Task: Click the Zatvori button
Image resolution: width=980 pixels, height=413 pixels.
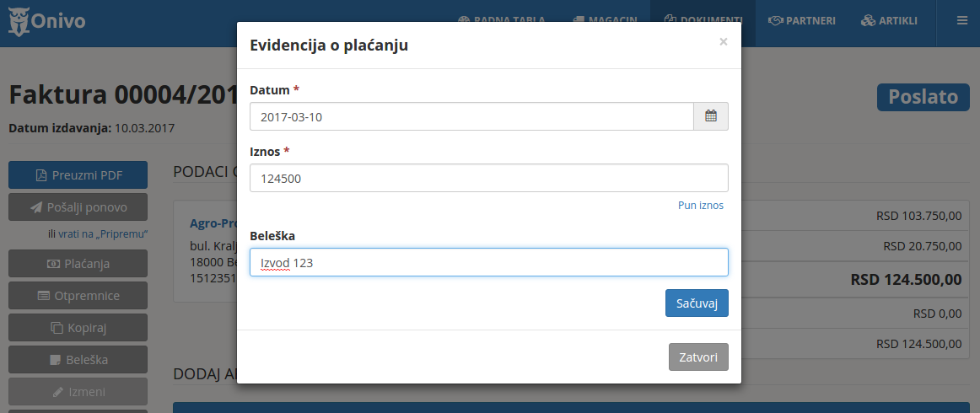Action: point(698,357)
